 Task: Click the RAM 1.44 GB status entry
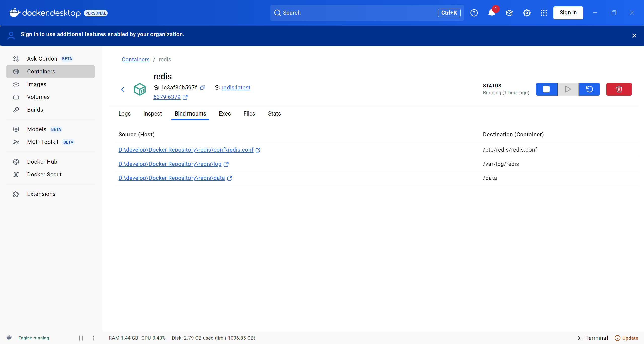pyautogui.click(x=123, y=338)
